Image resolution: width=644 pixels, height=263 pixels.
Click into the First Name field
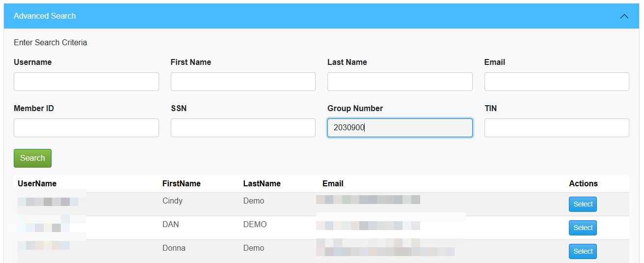pos(243,82)
